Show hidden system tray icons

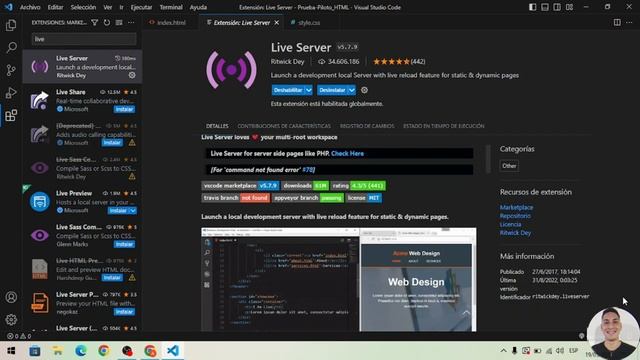(504, 351)
